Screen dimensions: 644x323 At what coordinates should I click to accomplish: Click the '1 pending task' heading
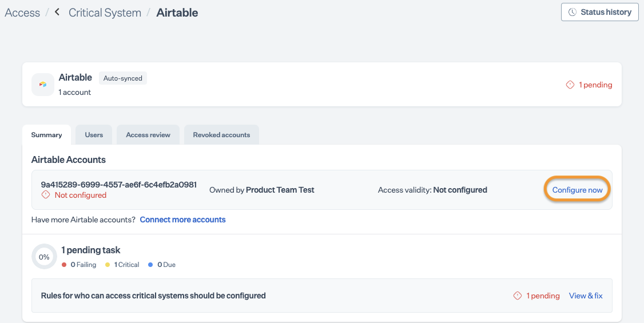tap(91, 250)
